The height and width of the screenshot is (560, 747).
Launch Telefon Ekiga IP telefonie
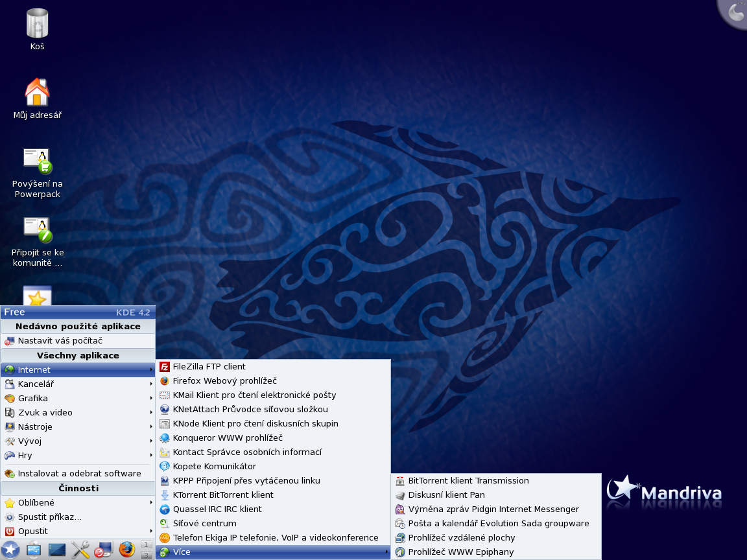tap(274, 538)
